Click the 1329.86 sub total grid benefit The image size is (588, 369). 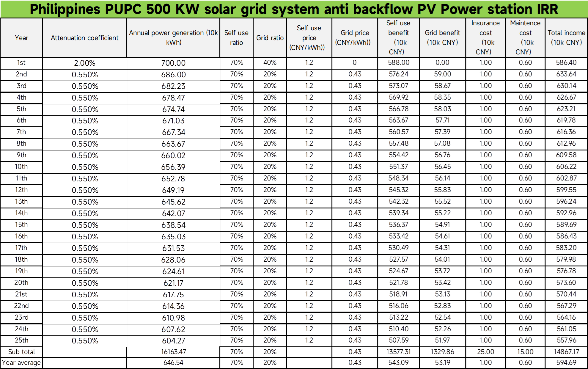point(443,352)
